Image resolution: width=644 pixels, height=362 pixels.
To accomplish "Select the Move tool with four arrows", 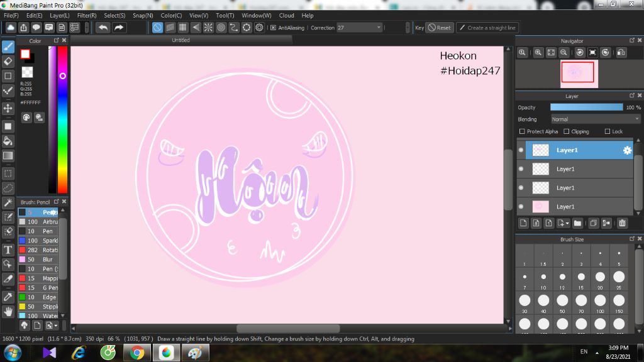I will pos(8,108).
